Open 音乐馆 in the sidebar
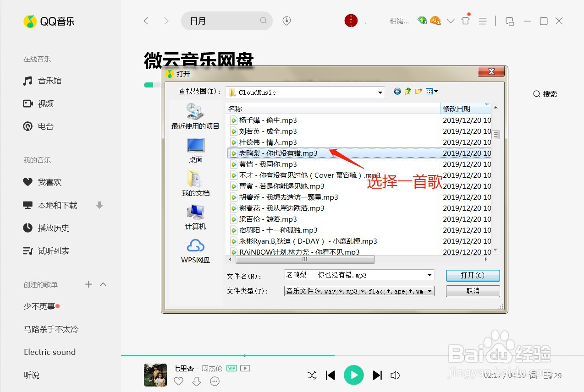The image size is (584, 392). [x=42, y=81]
